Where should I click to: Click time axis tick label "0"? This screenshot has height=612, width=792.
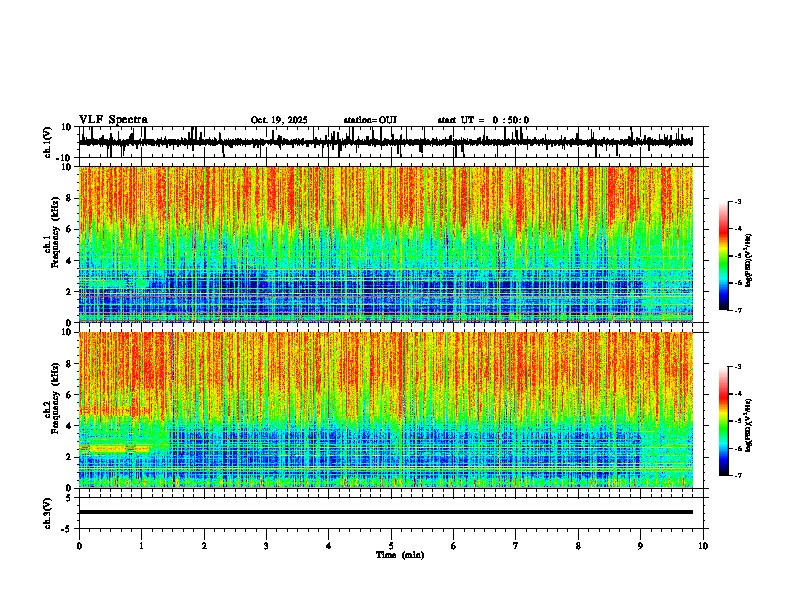(x=79, y=546)
